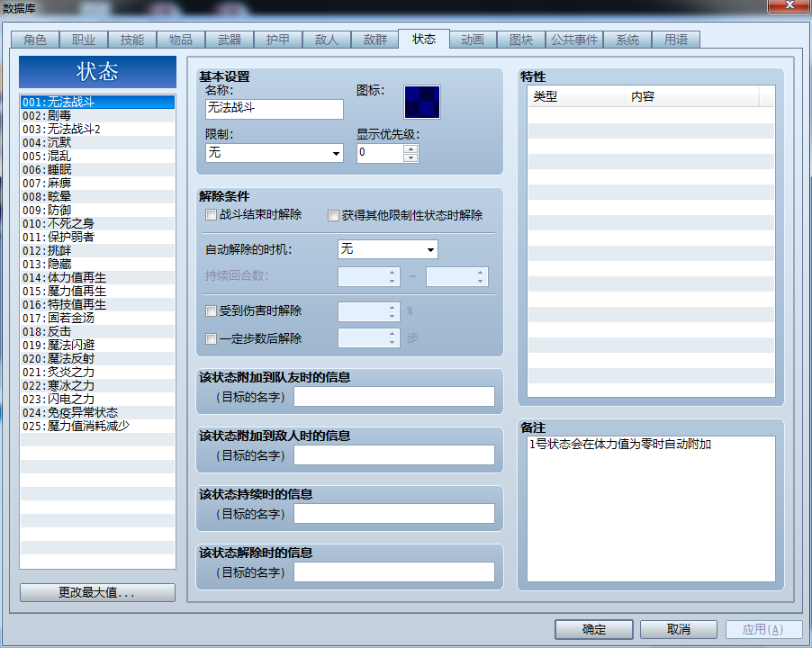Open the 技能 tab
This screenshot has height=648, width=812.
(x=132, y=40)
